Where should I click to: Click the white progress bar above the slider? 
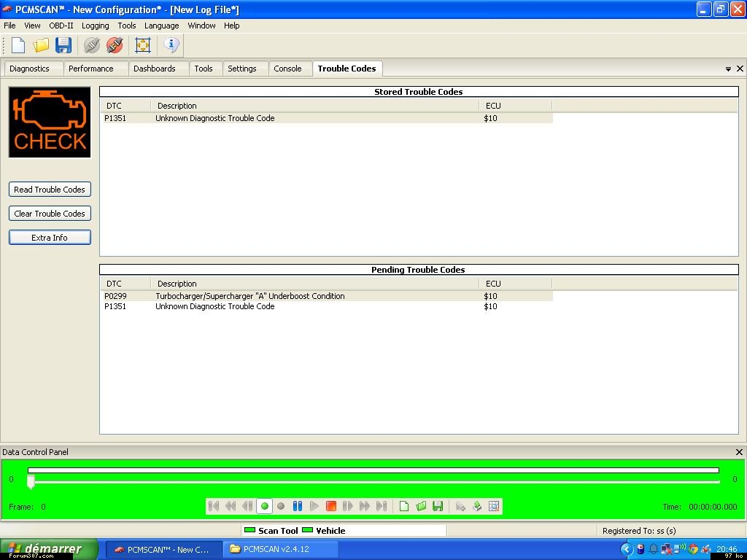click(373, 470)
